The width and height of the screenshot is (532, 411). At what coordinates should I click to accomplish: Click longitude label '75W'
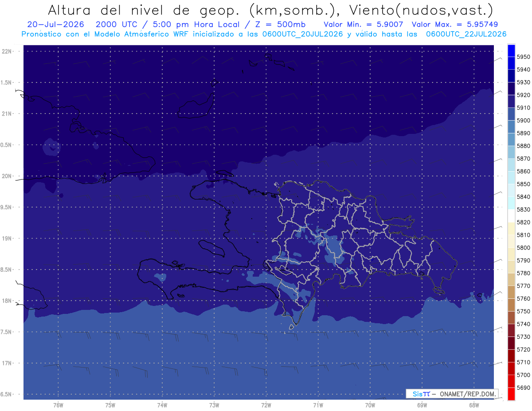[110, 405]
